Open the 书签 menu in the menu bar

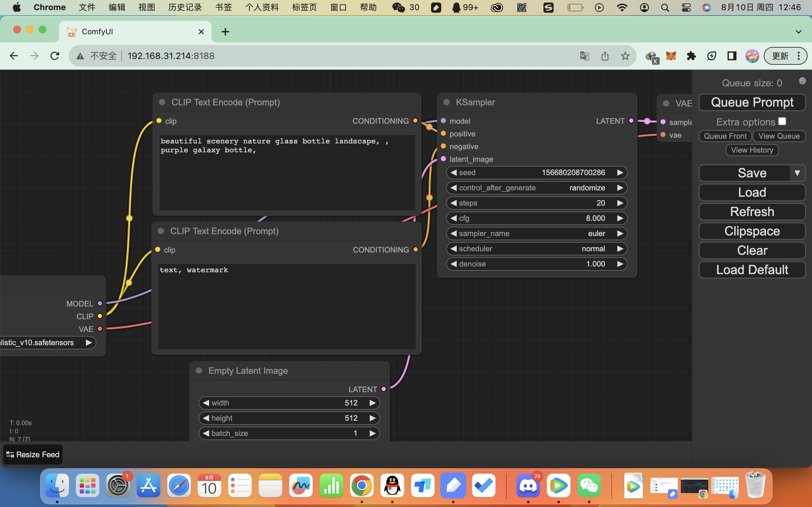pos(223,7)
